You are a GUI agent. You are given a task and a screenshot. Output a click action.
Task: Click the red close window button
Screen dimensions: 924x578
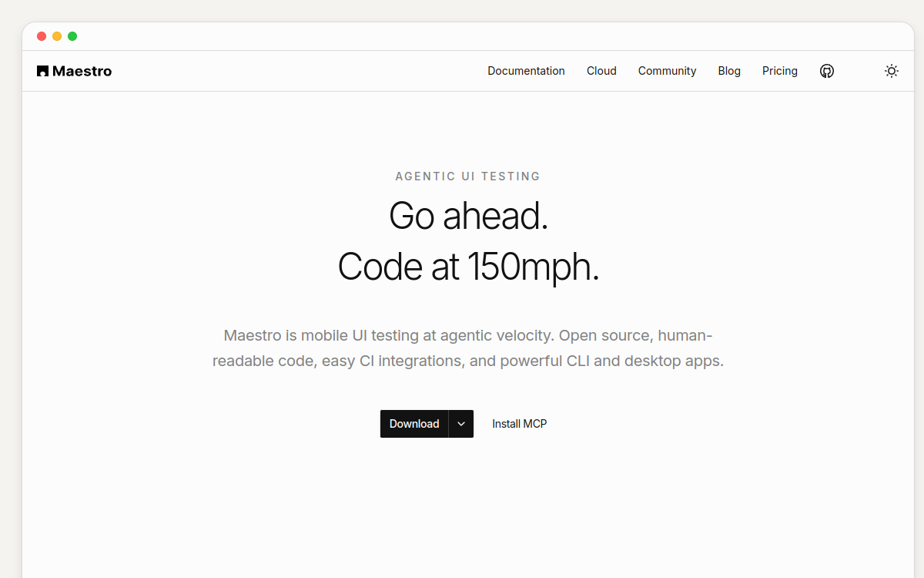tap(42, 36)
